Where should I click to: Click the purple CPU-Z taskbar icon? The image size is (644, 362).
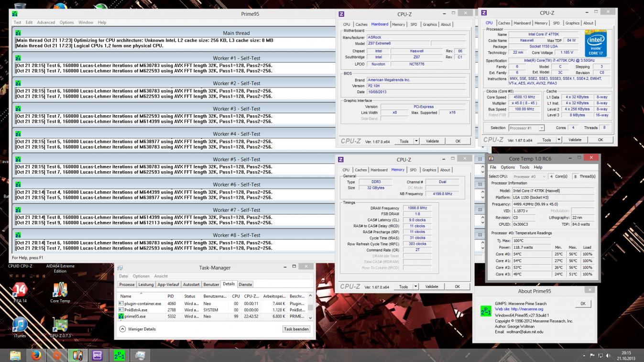coord(98,355)
